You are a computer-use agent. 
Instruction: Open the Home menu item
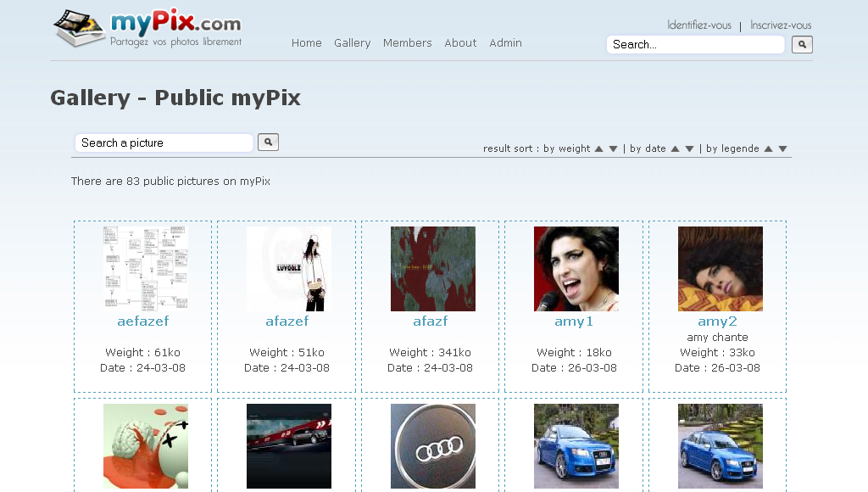[307, 42]
